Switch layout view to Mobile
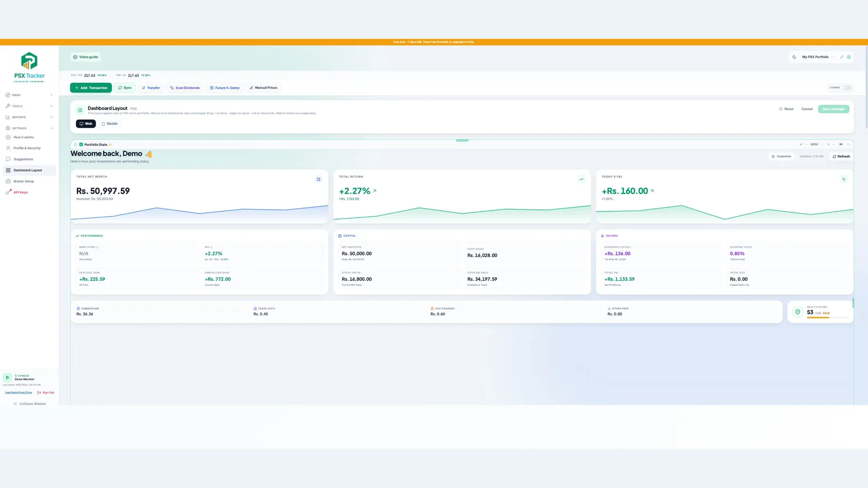Viewport: 868px width, 488px height. click(110, 124)
